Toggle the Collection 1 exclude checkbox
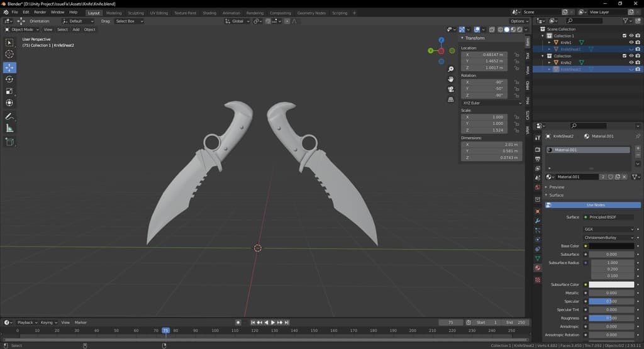This screenshot has width=644, height=349. coord(624,36)
